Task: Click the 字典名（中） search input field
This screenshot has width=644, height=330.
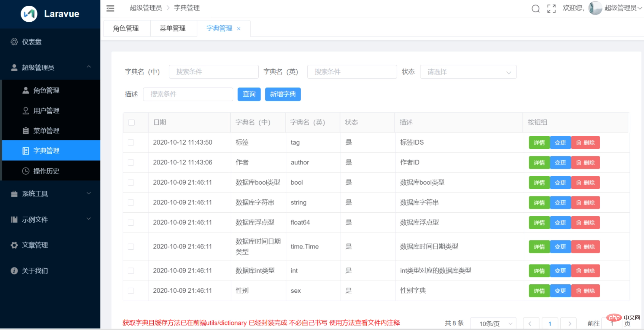Action: click(x=213, y=72)
